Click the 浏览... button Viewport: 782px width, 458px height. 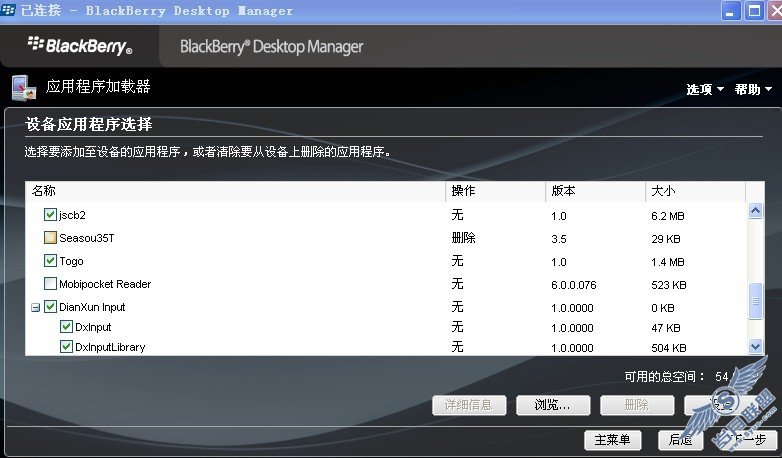(x=553, y=405)
